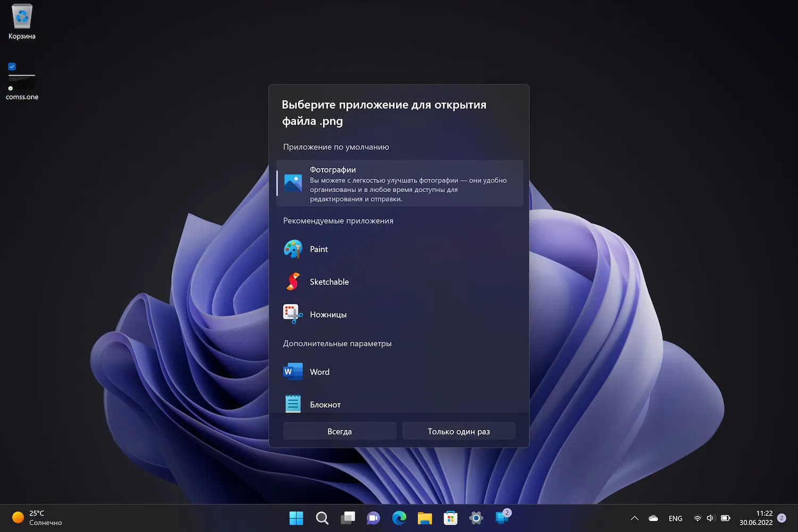Open the notification center badge
The image size is (798, 532).
click(782, 518)
